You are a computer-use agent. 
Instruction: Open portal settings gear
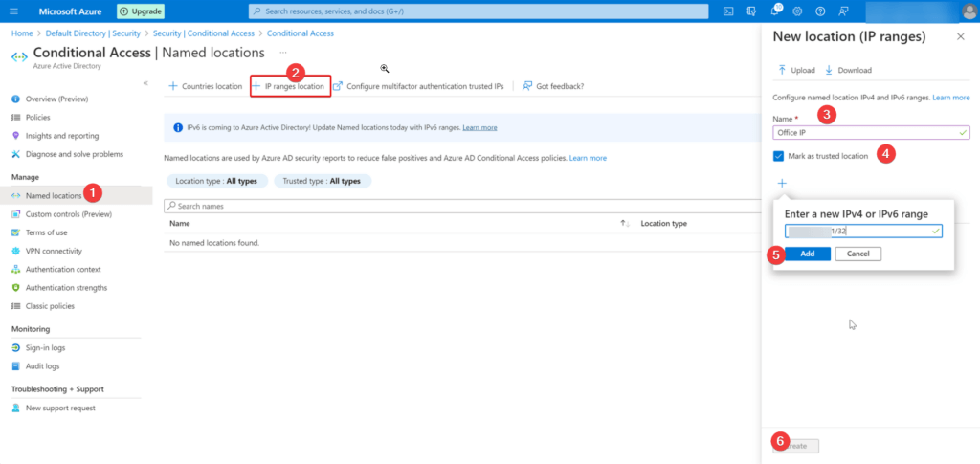pos(797,11)
